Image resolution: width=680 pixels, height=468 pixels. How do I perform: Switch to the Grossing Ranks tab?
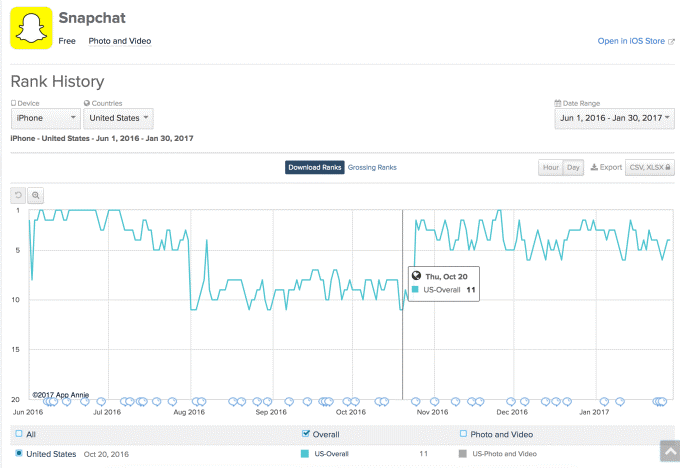click(x=372, y=167)
